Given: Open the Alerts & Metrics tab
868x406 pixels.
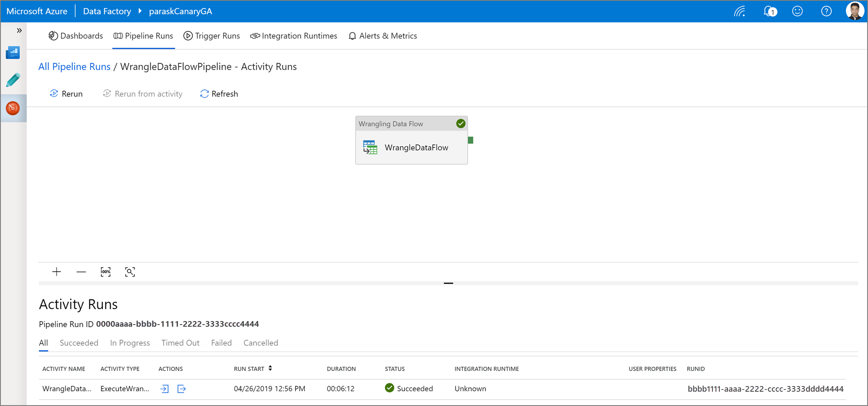Looking at the screenshot, I should click(x=383, y=36).
